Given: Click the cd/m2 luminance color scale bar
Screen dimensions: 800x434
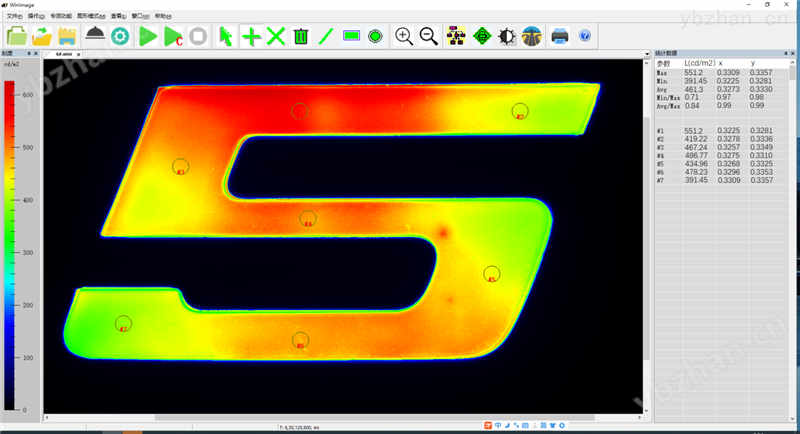Looking at the screenshot, I should pyautogui.click(x=9, y=245).
